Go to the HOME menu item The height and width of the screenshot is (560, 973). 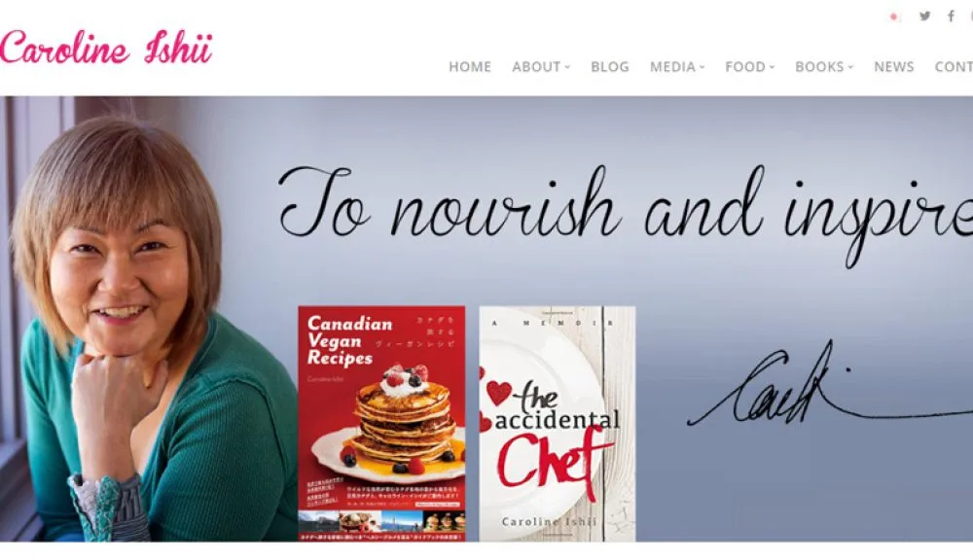point(470,66)
